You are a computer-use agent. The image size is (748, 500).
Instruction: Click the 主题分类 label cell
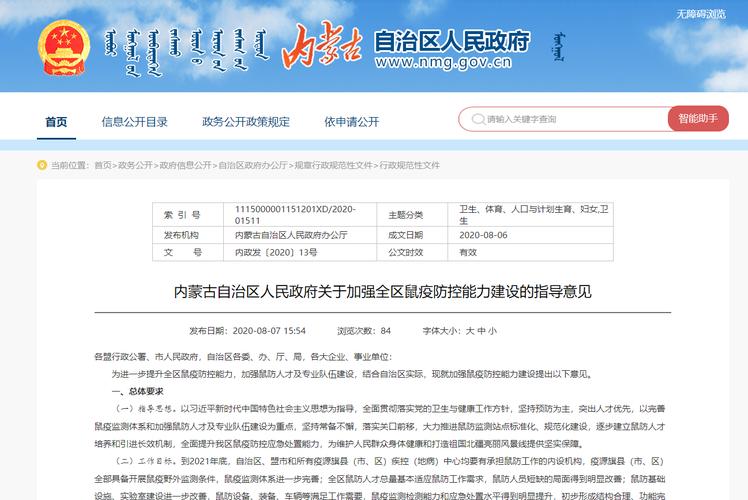pos(412,215)
